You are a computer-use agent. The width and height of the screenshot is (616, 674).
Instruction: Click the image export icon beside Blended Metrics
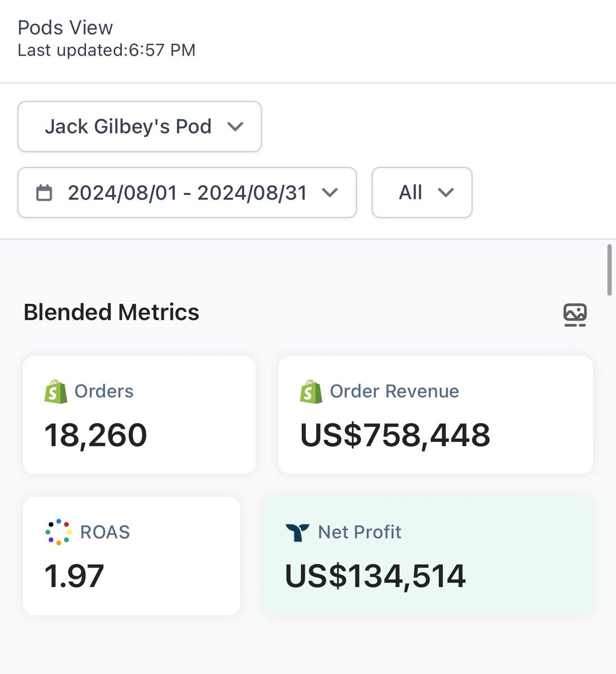click(575, 315)
